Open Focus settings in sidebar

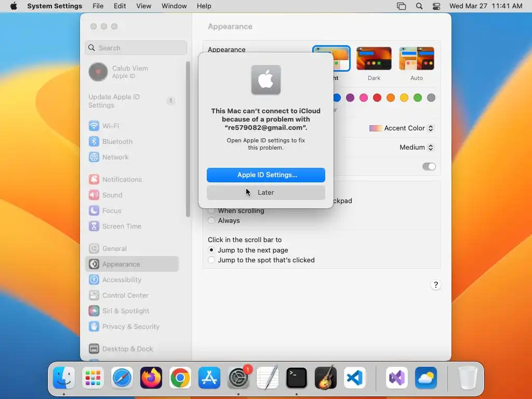[131, 211]
